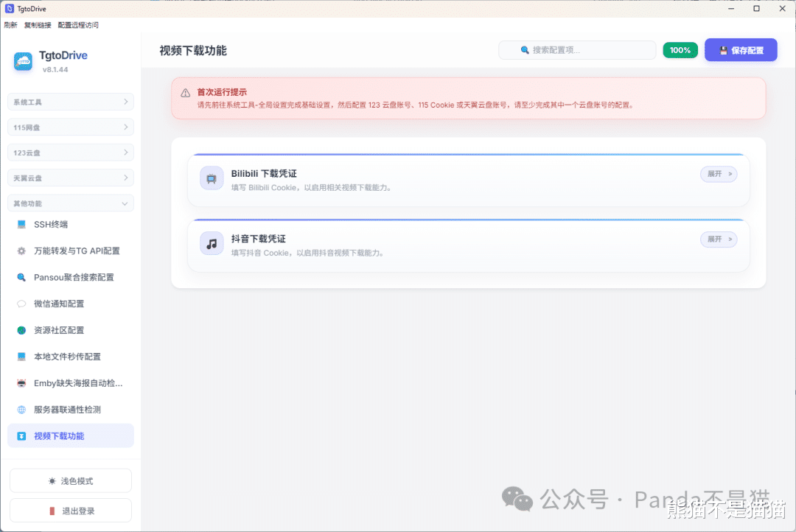Click the green 100% indicator
This screenshot has height=532, width=796.
click(680, 50)
